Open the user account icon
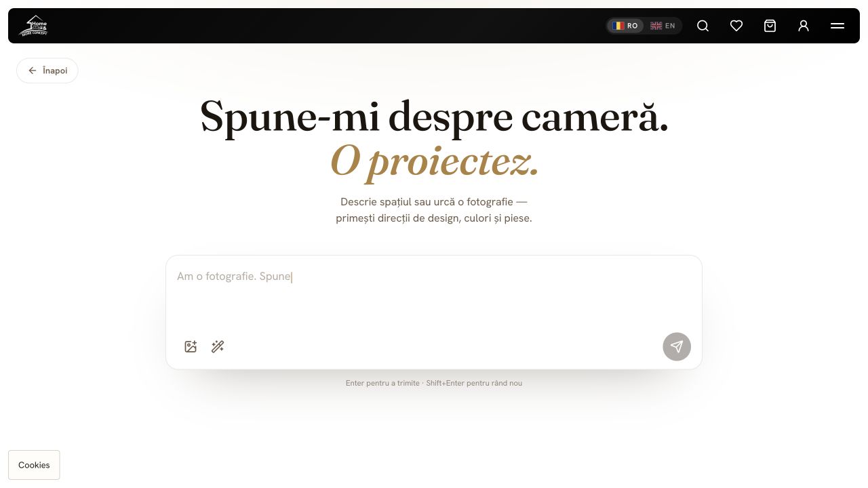The height and width of the screenshot is (488, 868). [804, 26]
